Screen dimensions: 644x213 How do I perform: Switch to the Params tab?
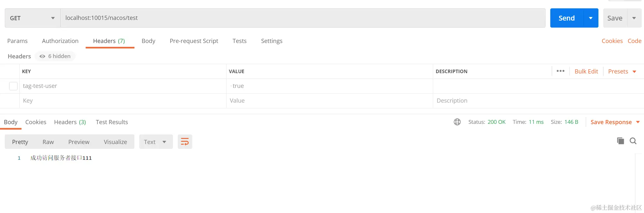17,41
